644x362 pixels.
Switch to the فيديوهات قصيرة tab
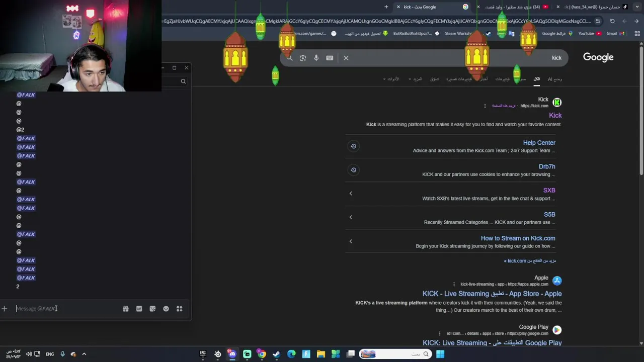coord(459,79)
